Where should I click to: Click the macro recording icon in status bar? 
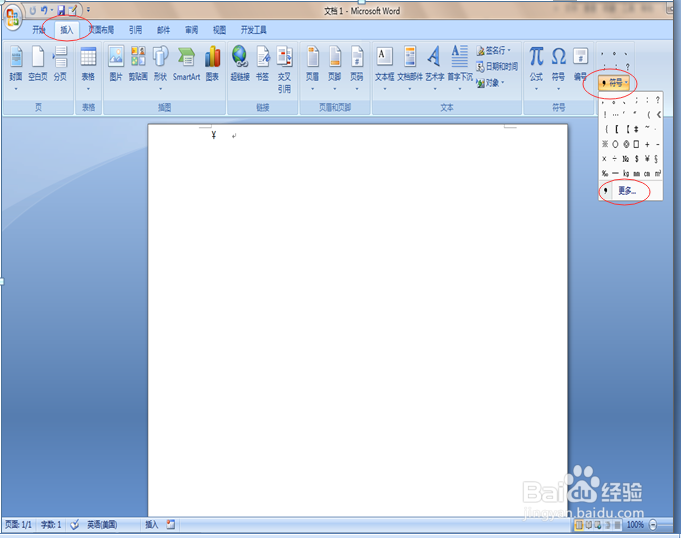(171, 525)
